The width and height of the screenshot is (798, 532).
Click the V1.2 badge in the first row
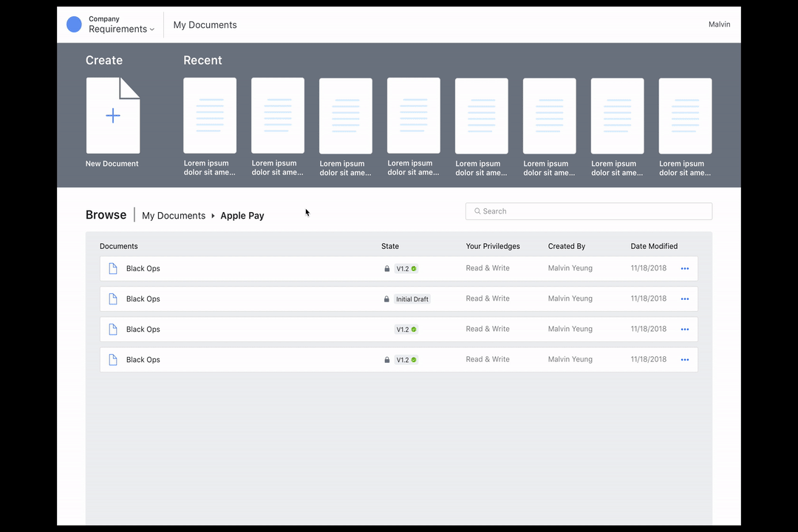(406, 269)
